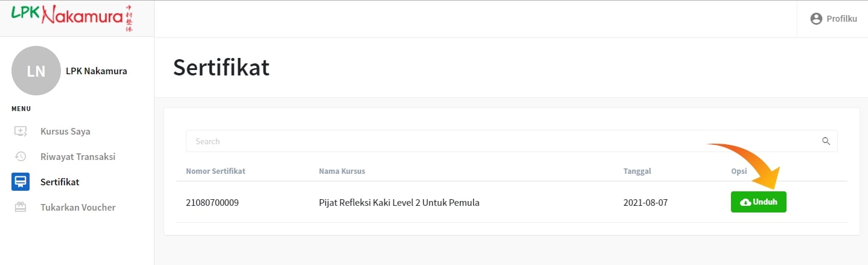Click the LPK Nakamura username text
The width and height of the screenshot is (868, 265).
[97, 71]
